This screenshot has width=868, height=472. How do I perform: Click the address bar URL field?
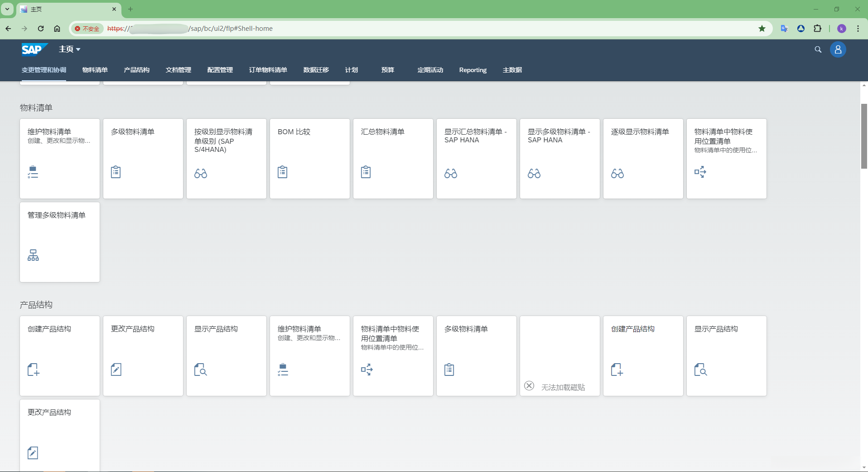click(x=421, y=29)
